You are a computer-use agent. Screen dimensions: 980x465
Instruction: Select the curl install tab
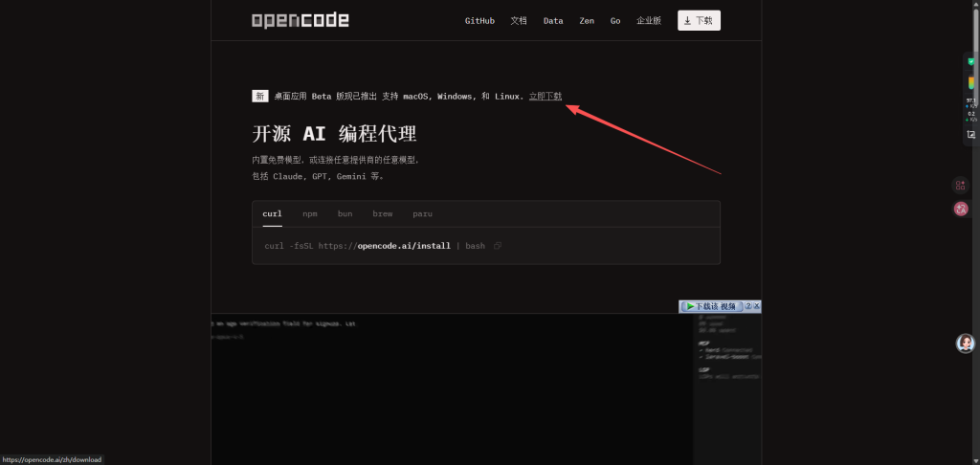(x=272, y=213)
